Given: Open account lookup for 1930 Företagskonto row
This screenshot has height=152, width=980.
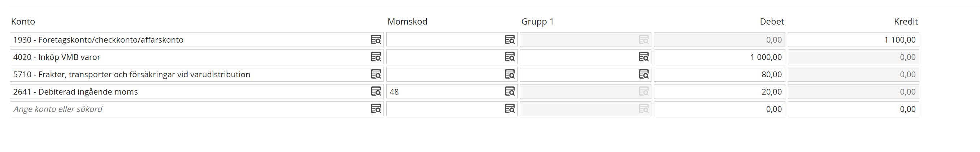Looking at the screenshot, I should click(x=376, y=39).
